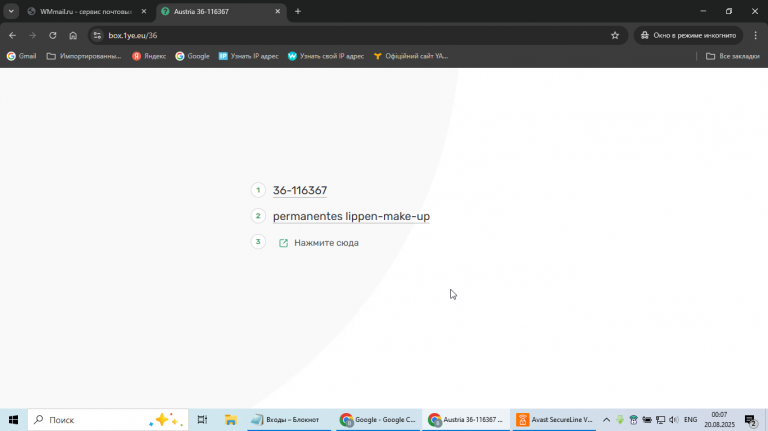Image resolution: width=768 pixels, height=431 pixels.
Task: Open the Офіційний сайт YA bookmark
Action: 410,56
